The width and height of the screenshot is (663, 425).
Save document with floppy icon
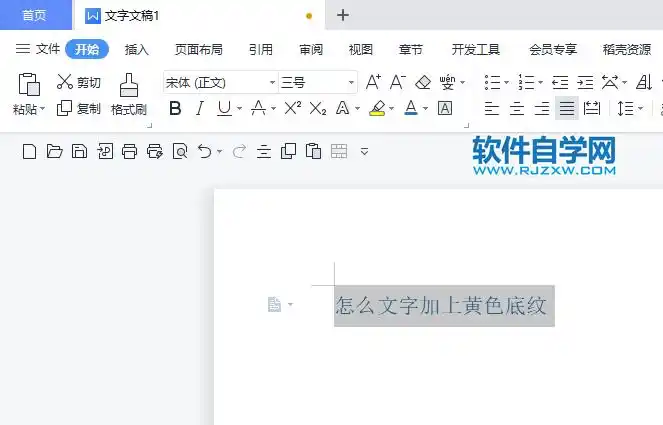pos(79,151)
